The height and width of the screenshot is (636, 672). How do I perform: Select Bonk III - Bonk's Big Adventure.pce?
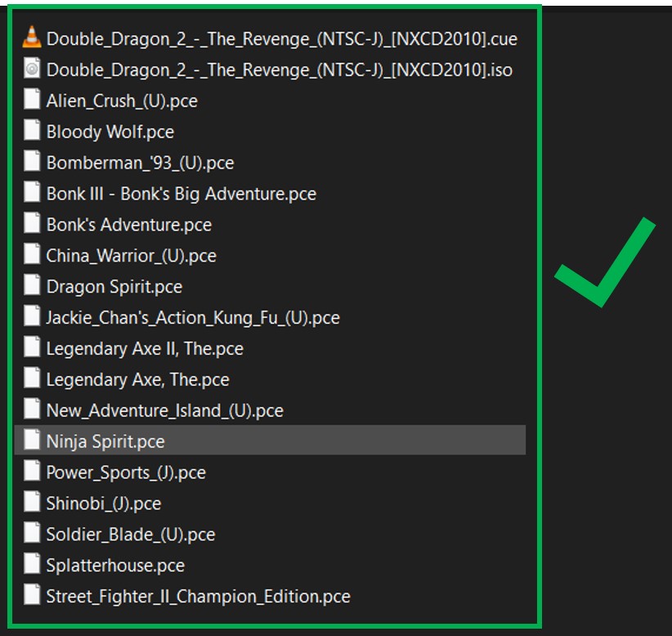point(181,194)
